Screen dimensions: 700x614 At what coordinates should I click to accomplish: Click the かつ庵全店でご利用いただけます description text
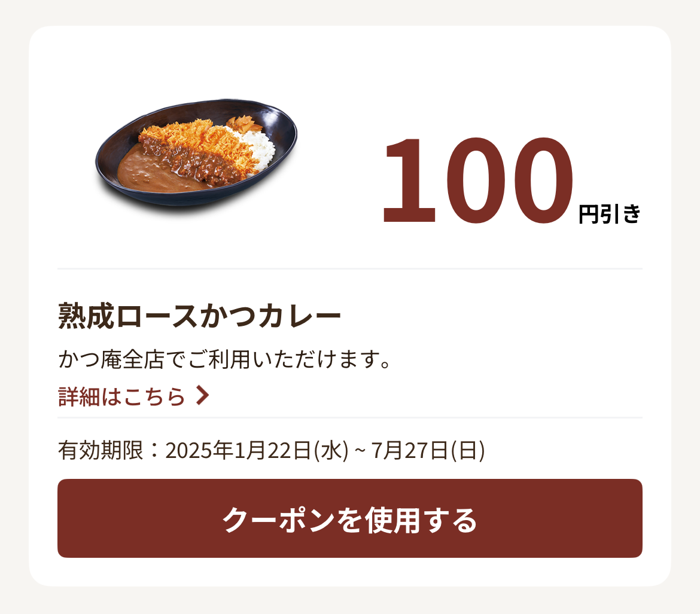click(x=224, y=359)
